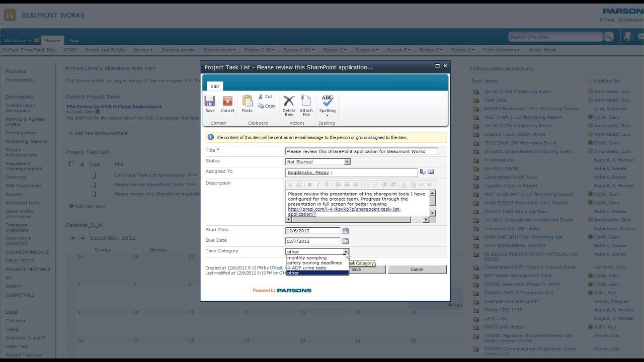Image resolution: width=644 pixels, height=362 pixels.
Task: Open Chris test Task List functionality item
Action: click(149, 175)
